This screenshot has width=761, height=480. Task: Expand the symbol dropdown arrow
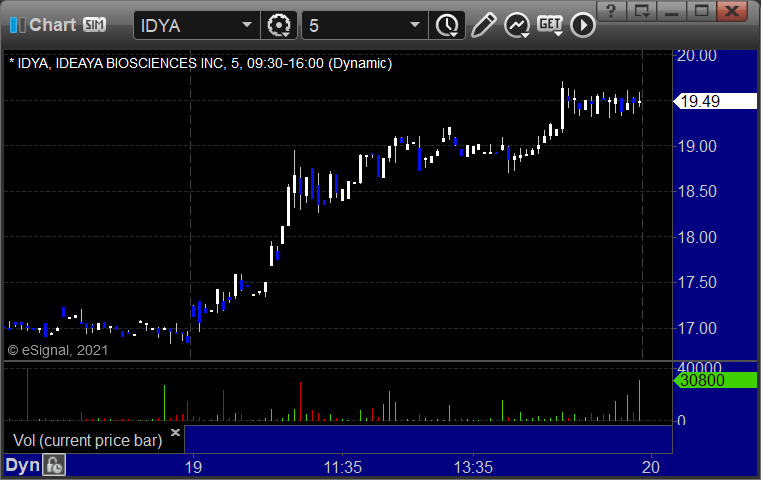pos(247,25)
